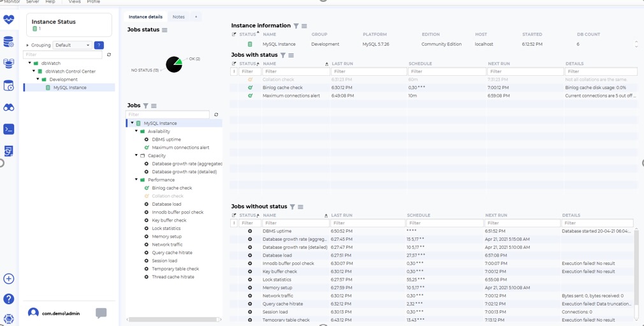Viewport: 644px width, 326px height.
Task: Click the user avatar icon for com.demo\admin
Action: click(x=33, y=313)
